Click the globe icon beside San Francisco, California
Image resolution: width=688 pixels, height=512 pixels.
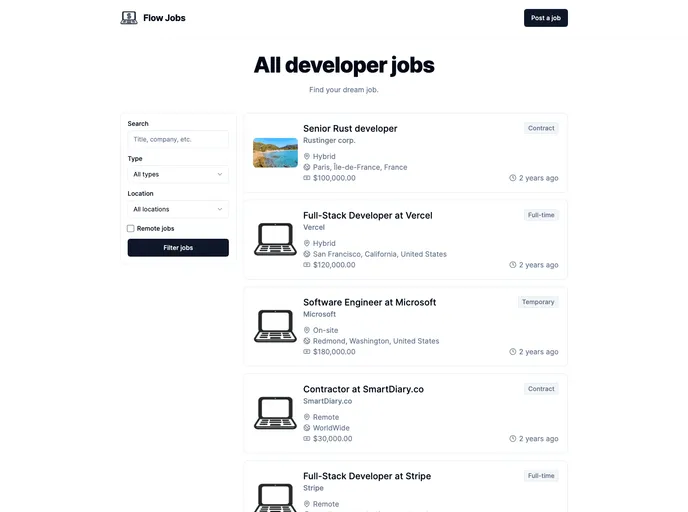coord(307,254)
